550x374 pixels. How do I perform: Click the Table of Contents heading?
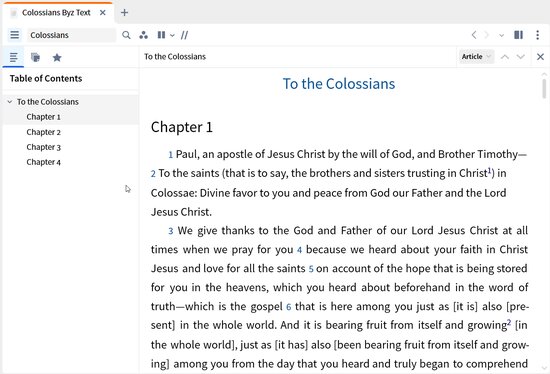(46, 79)
